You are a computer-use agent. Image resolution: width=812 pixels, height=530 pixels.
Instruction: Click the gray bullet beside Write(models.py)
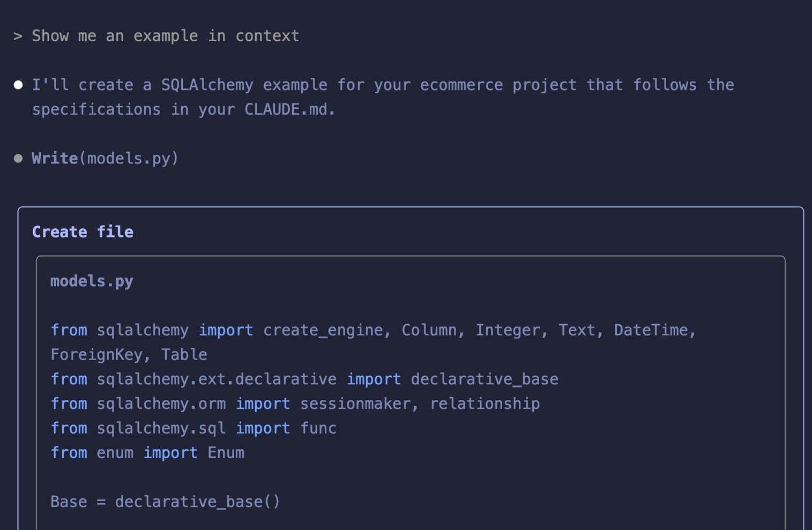tap(18, 158)
